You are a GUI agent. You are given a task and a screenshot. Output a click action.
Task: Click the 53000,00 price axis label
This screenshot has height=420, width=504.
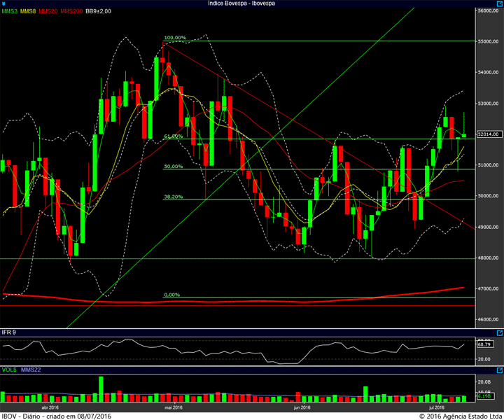click(x=488, y=103)
